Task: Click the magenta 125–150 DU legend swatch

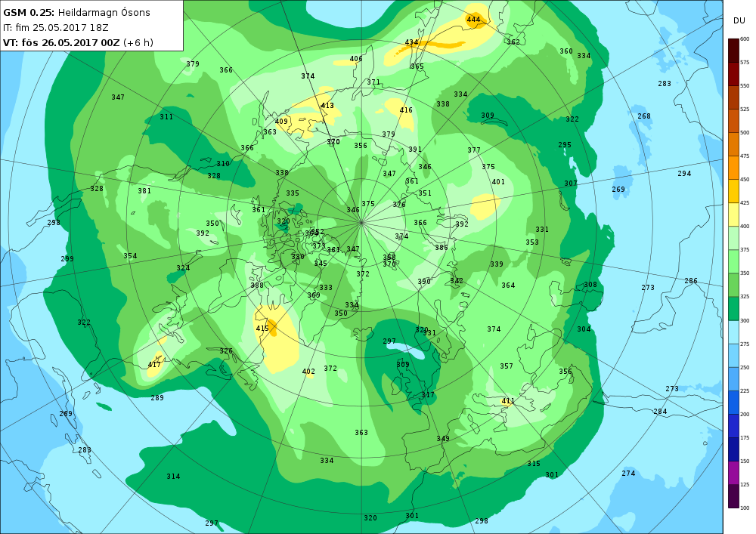Action: (x=733, y=472)
